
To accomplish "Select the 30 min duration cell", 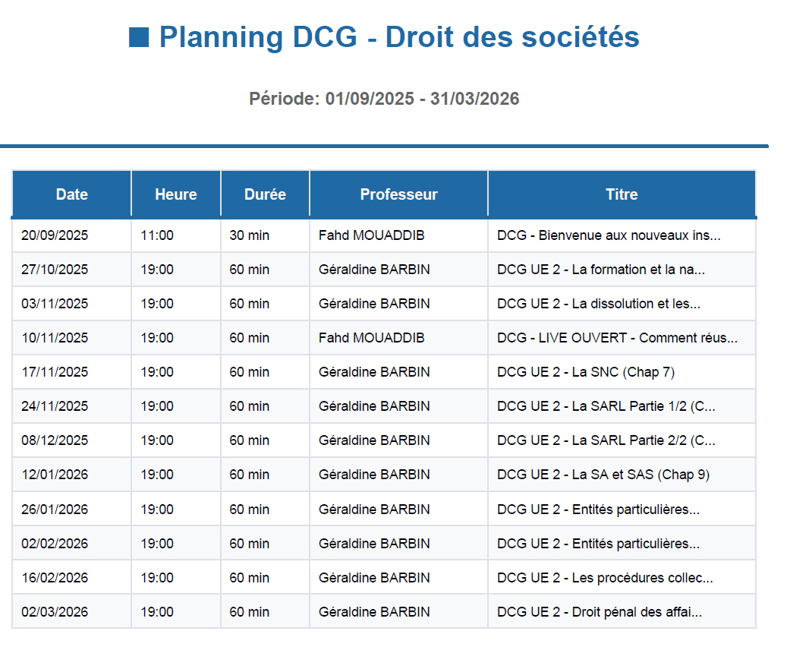I will [249, 235].
